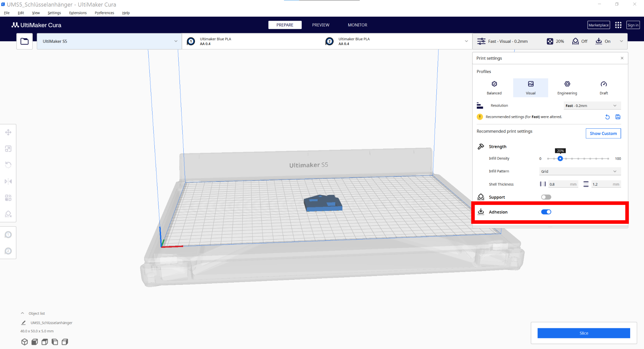Save altered settings with floppy disk icon
Image resolution: width=644 pixels, height=349 pixels.
[618, 117]
